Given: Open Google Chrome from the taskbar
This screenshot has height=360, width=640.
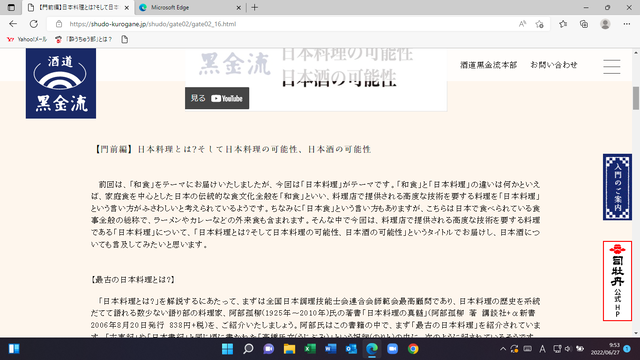Looking at the screenshot, I should [413, 349].
